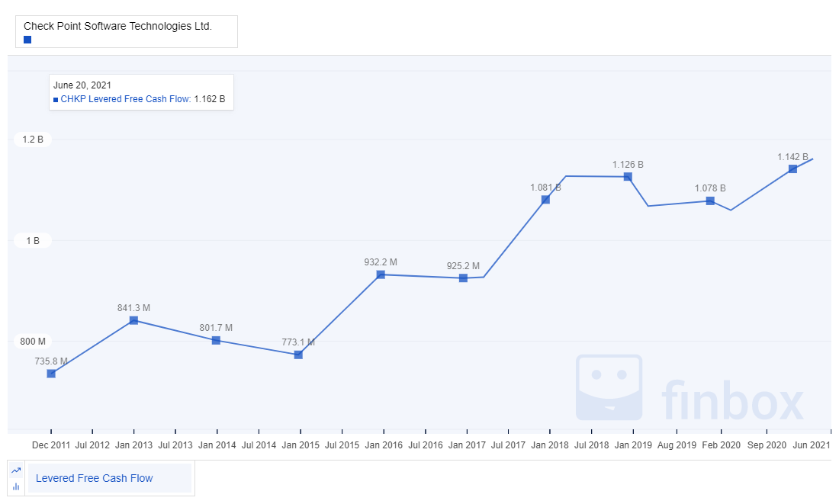Select the 841.3 M data point marker
This screenshot has height=504, width=839.
(133, 320)
